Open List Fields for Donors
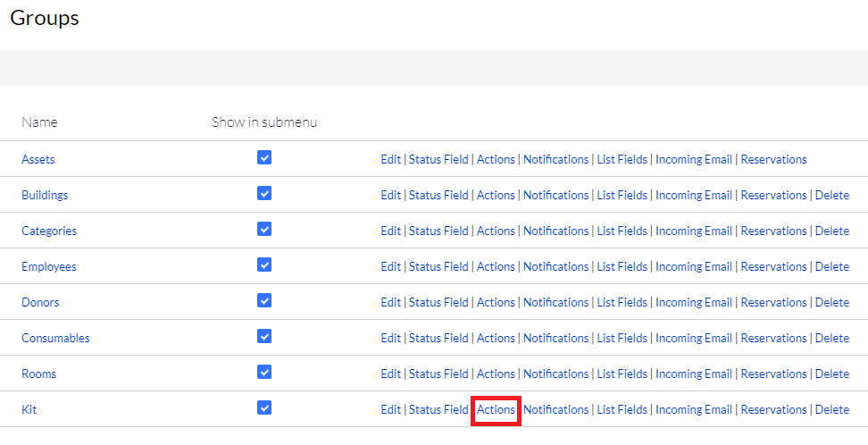The image size is (868, 445). point(622,302)
